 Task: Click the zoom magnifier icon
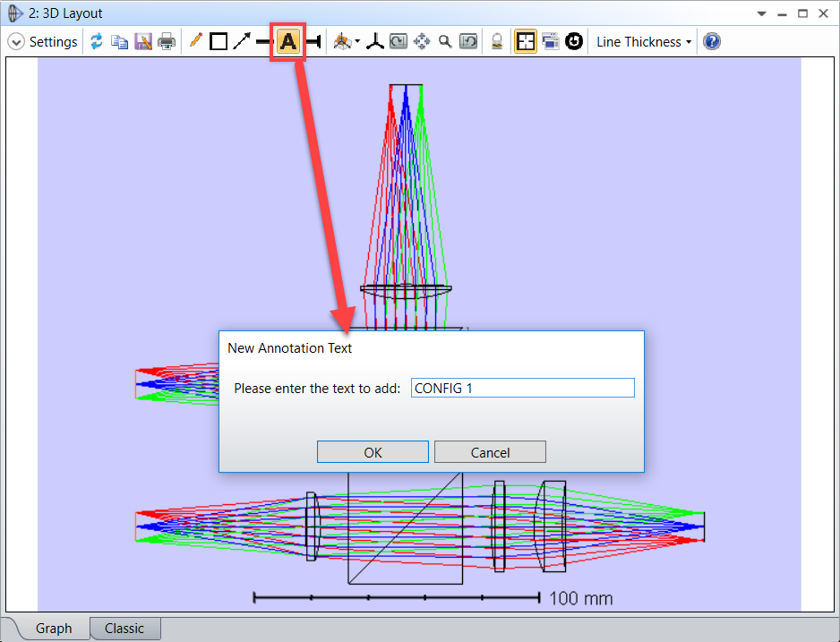445,42
